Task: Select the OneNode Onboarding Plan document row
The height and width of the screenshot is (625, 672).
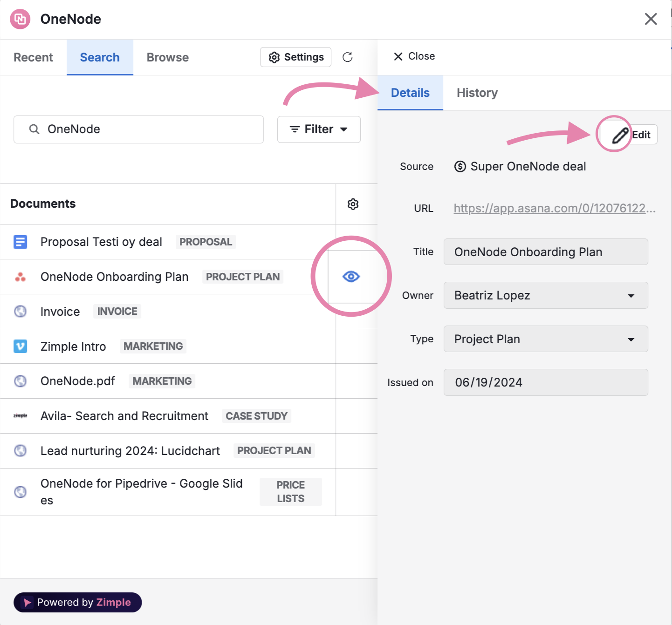Action: pos(168,277)
